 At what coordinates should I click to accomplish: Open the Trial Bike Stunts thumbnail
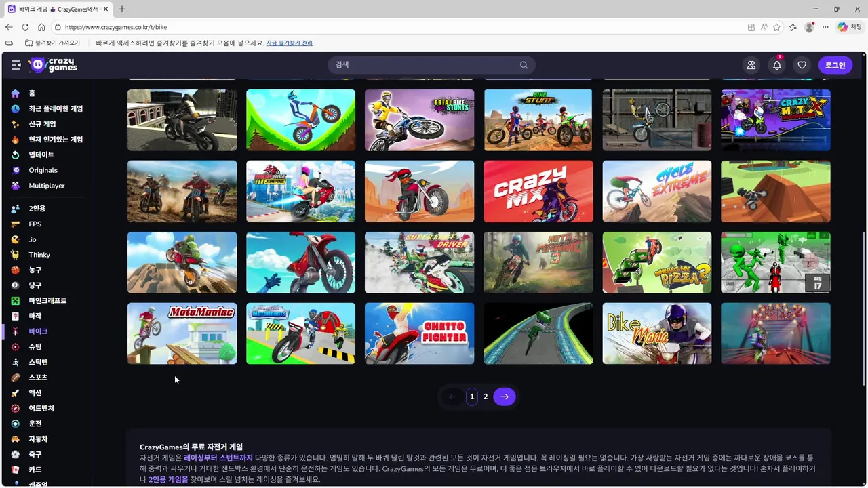coord(420,120)
